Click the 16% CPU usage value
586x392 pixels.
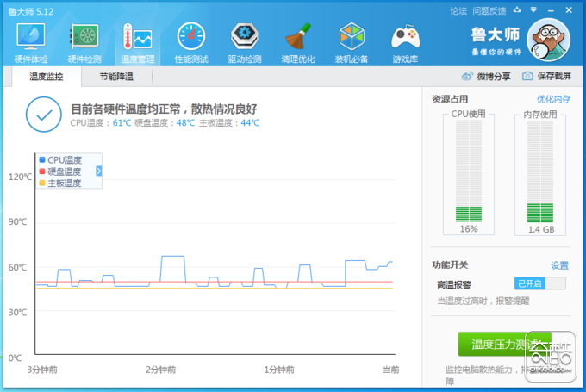[469, 229]
